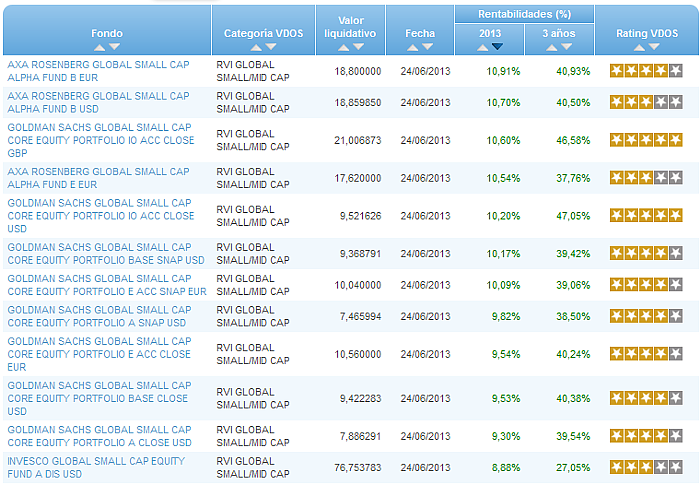Select liquidation value 7,465994
Image resolution: width=700 pixels, height=484 pixels.
[360, 316]
